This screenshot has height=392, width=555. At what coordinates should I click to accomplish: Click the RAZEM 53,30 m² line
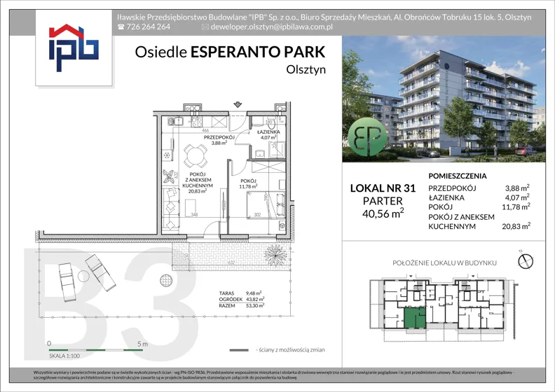coord(241,305)
